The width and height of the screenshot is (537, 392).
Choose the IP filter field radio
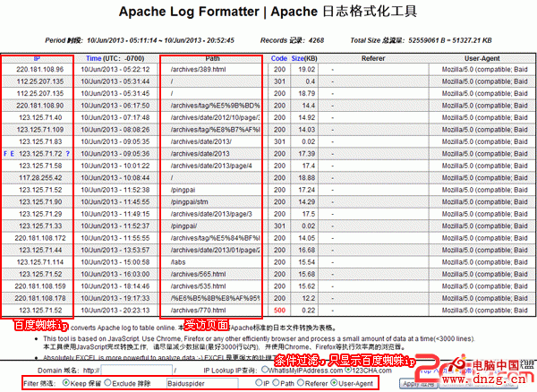coord(259,383)
